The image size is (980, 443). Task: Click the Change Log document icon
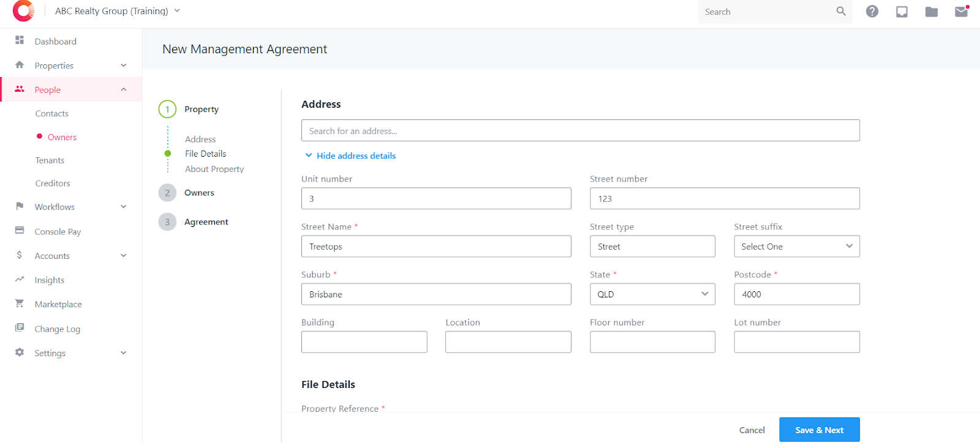pyautogui.click(x=20, y=328)
